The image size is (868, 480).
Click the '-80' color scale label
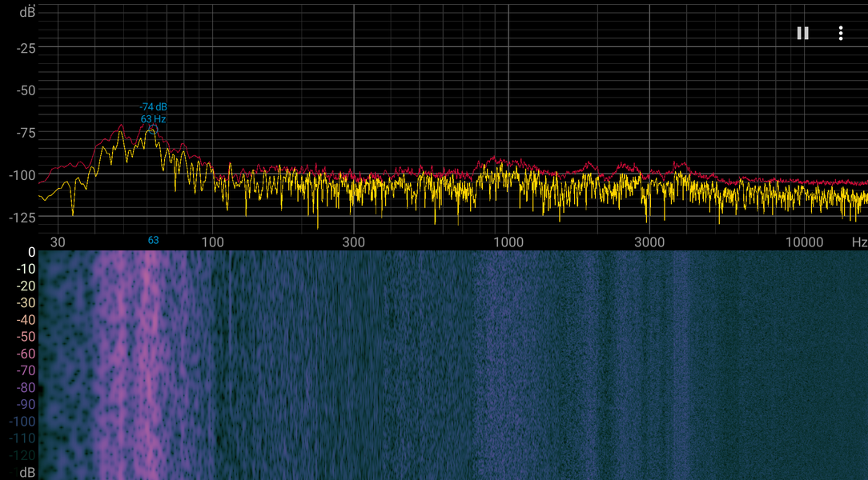click(26, 388)
